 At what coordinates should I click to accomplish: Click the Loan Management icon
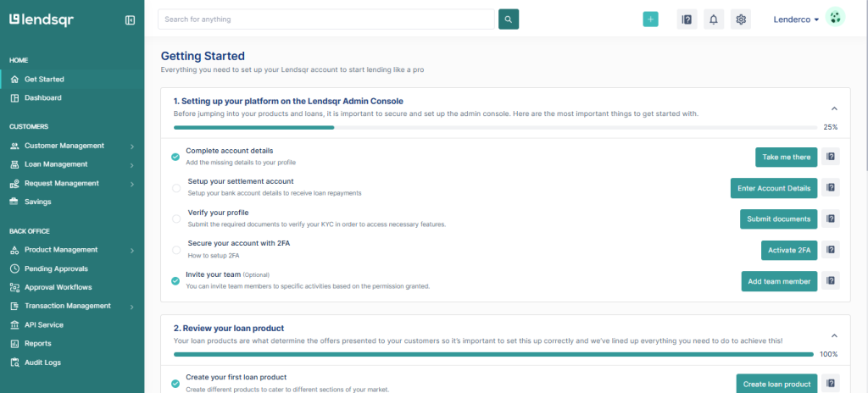14,164
